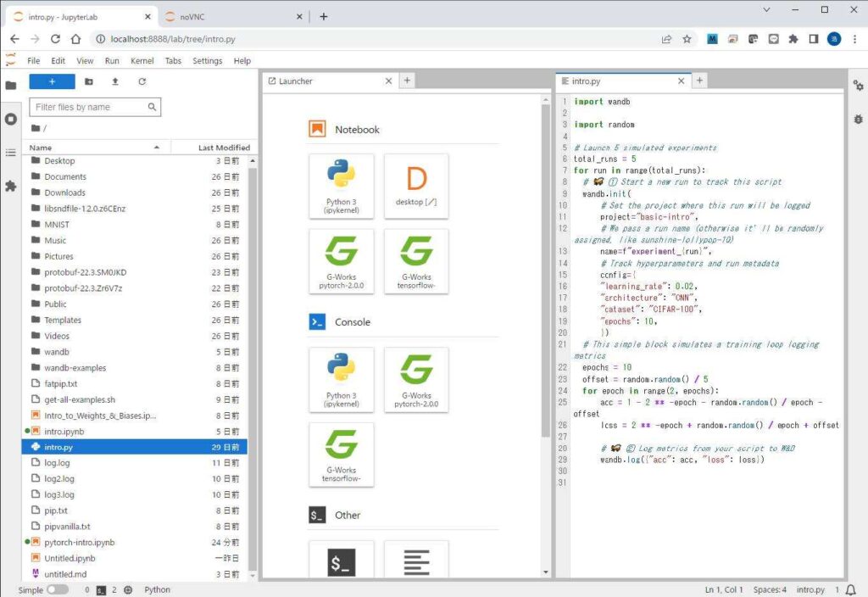The height and width of the screenshot is (597, 868).
Task: Click the blue New Launcher plus button
Action: [x=52, y=81]
